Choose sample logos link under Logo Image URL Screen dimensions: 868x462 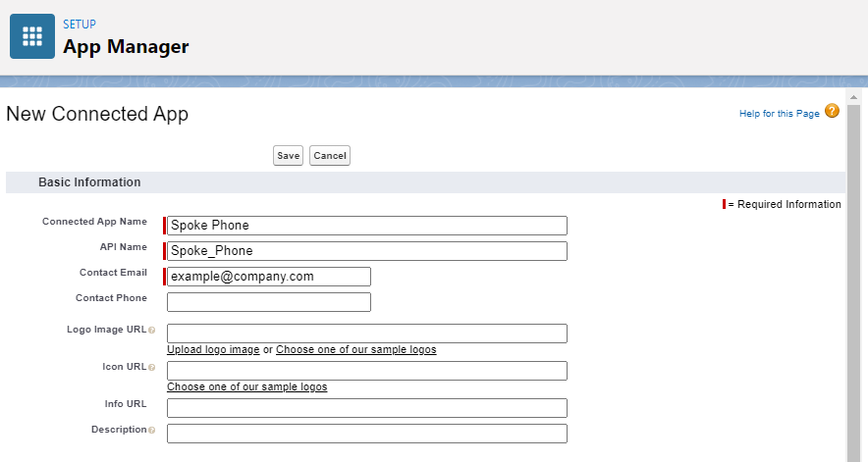(356, 349)
